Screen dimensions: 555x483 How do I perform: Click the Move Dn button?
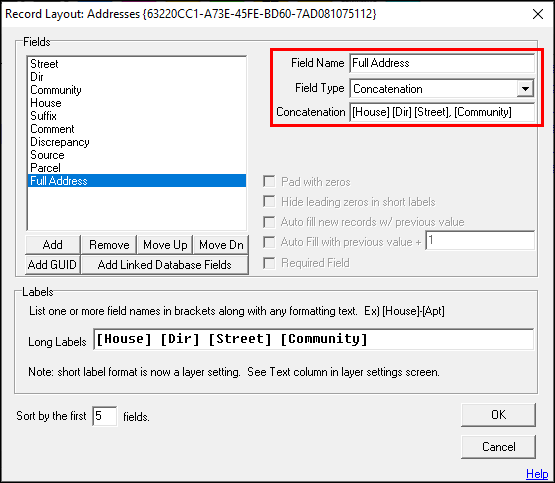(221, 245)
